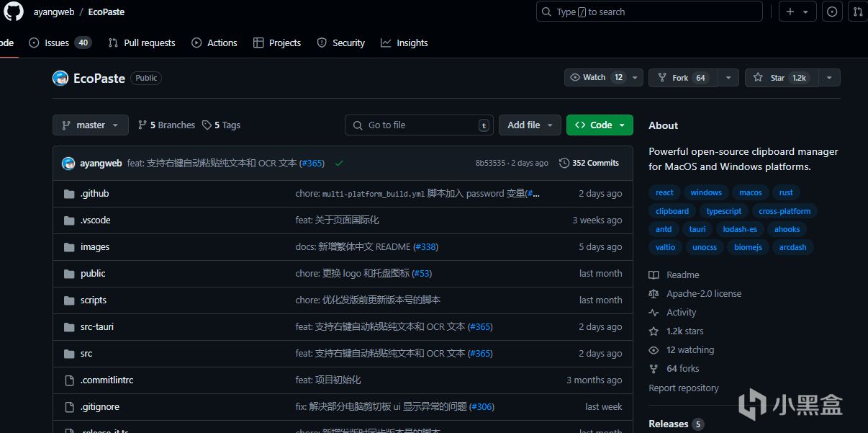The width and height of the screenshot is (868, 433).
Task: Open the .github folder
Action: (94, 194)
